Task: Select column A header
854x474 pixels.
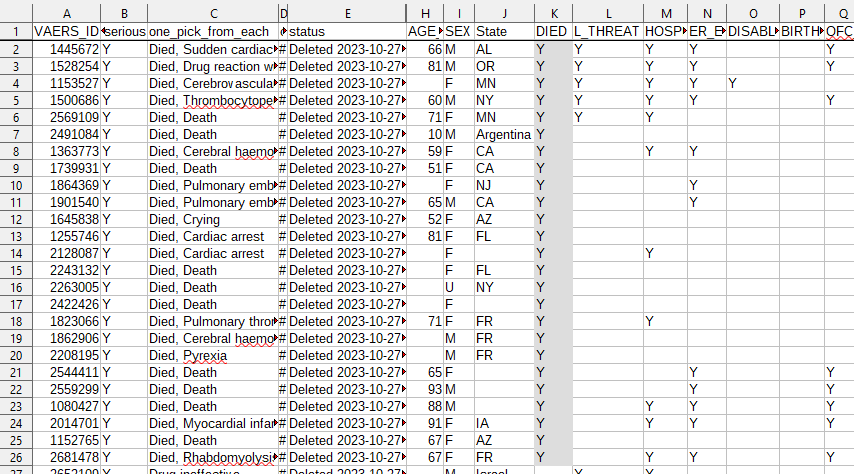Action: point(66,14)
